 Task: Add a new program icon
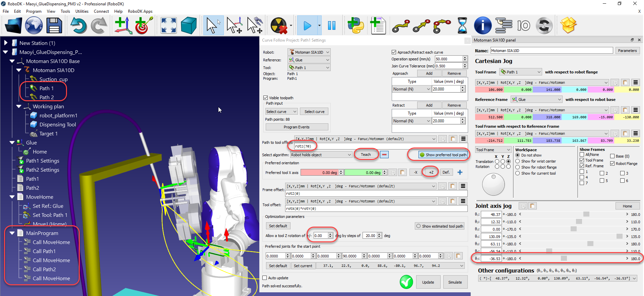[x=378, y=25]
